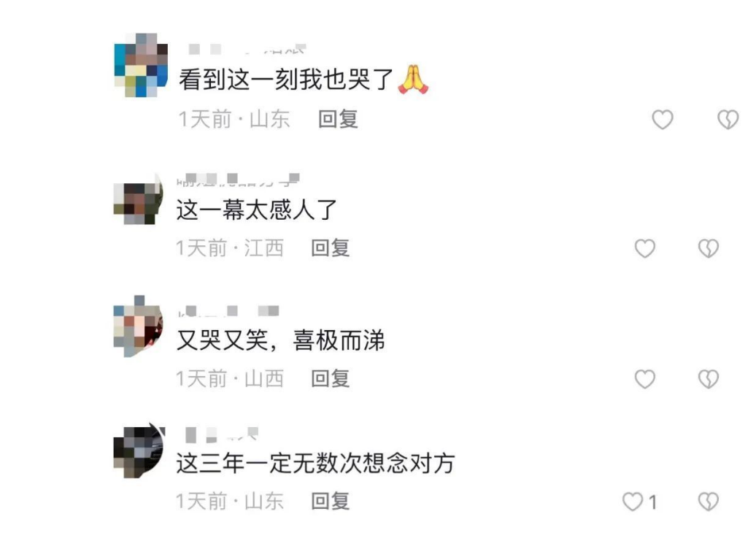Dislike the comment 看到这一刻我也哭了
The height and width of the screenshot is (541, 756).
[x=728, y=119]
